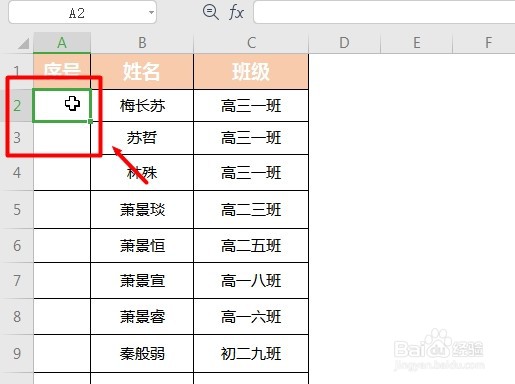Image resolution: width=515 pixels, height=384 pixels.
Task: Select row 2 header
Action: click(x=17, y=106)
